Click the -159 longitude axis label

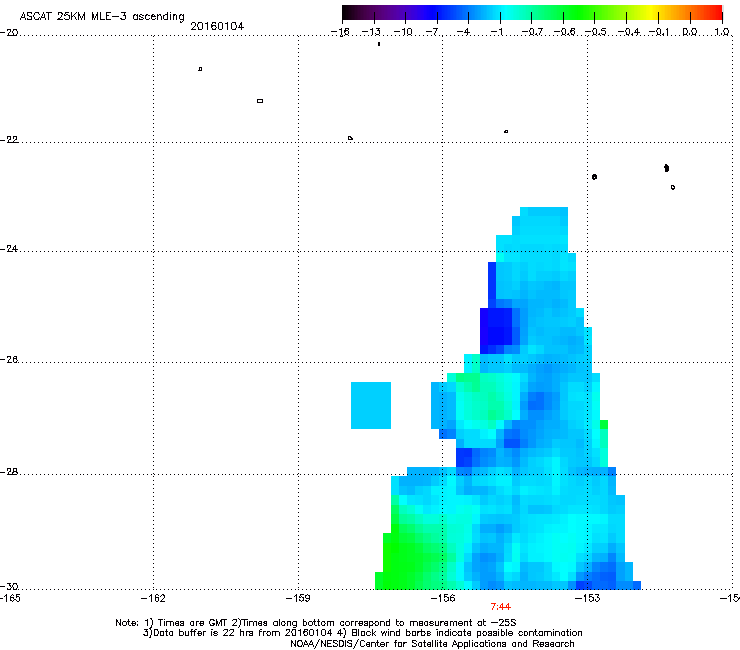298,599
